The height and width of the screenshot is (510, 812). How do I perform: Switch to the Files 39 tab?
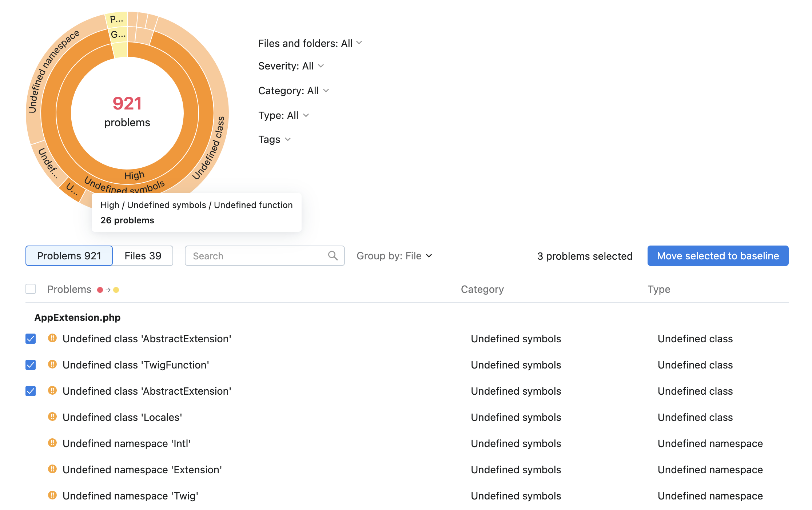point(143,256)
